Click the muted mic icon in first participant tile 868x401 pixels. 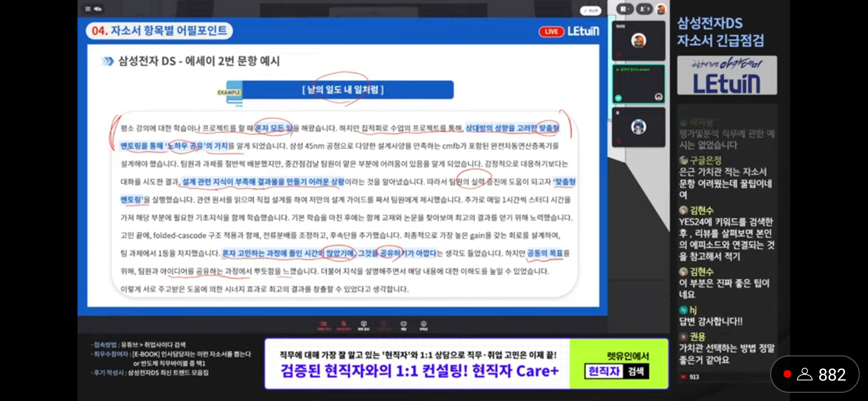point(618,54)
